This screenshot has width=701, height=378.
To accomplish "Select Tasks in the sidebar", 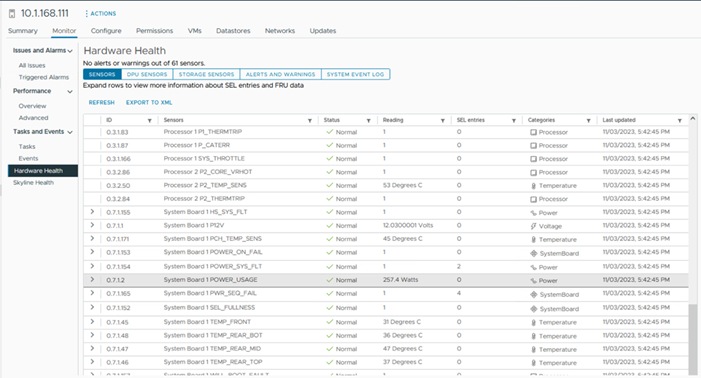I will [x=27, y=147].
